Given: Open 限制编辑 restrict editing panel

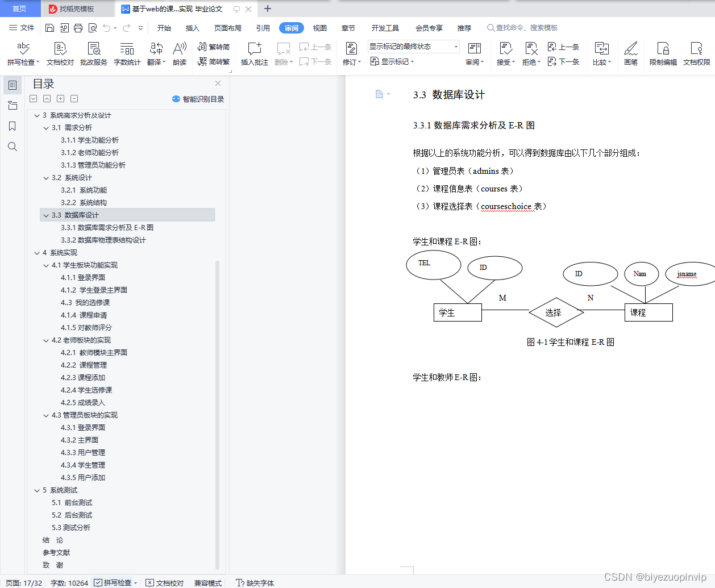Looking at the screenshot, I should 663,54.
